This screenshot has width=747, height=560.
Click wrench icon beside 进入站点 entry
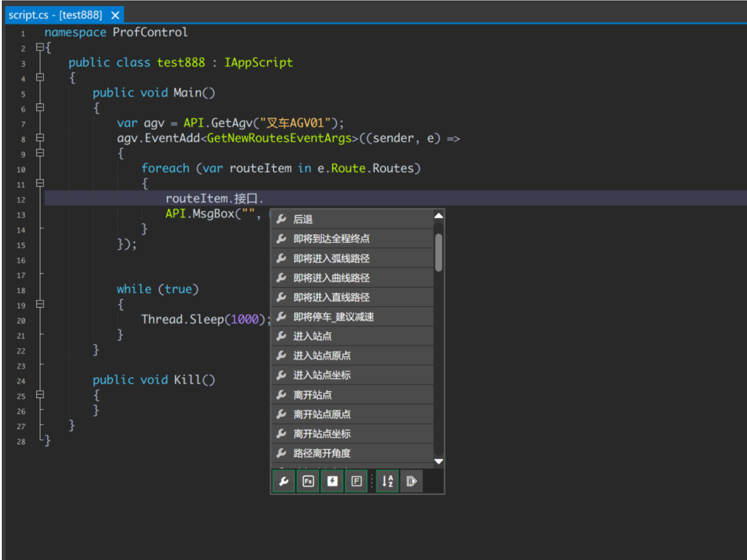coord(281,336)
